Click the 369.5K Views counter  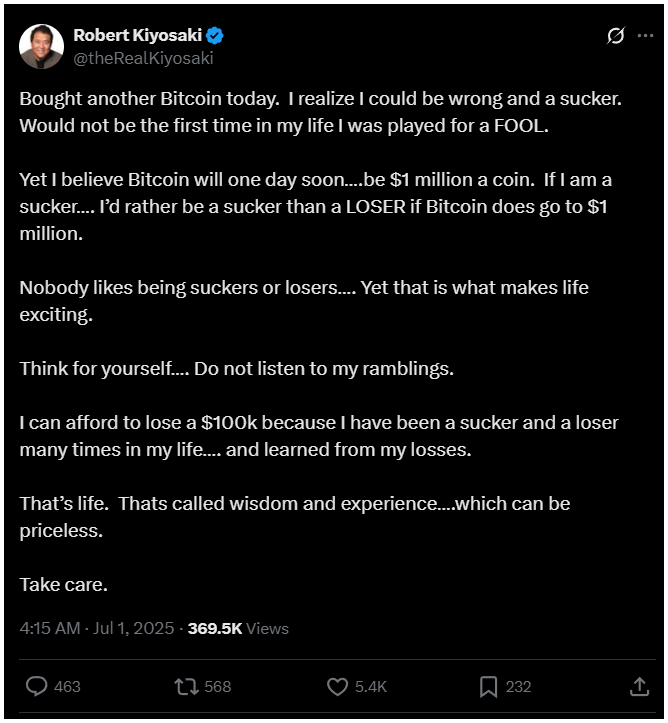click(238, 628)
